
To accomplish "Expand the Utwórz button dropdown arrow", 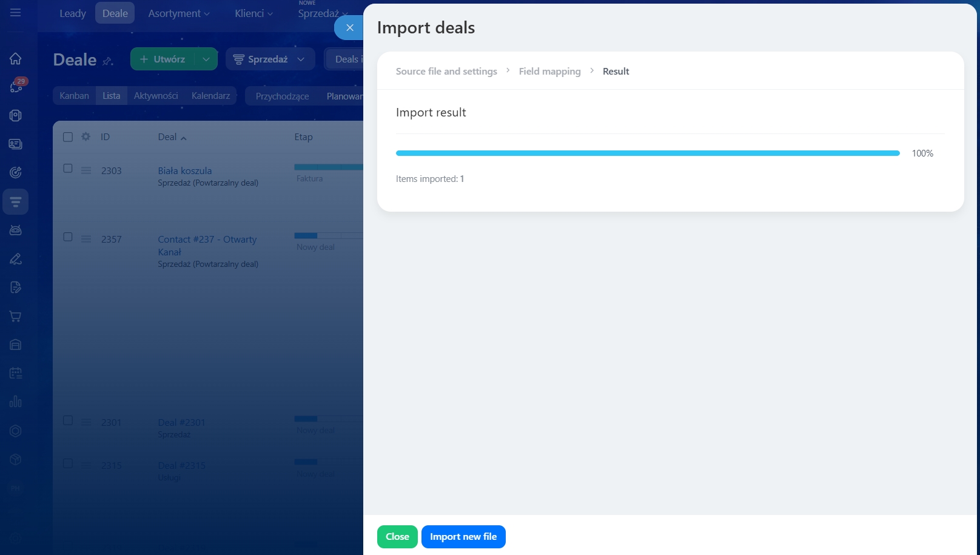I will coord(206,59).
